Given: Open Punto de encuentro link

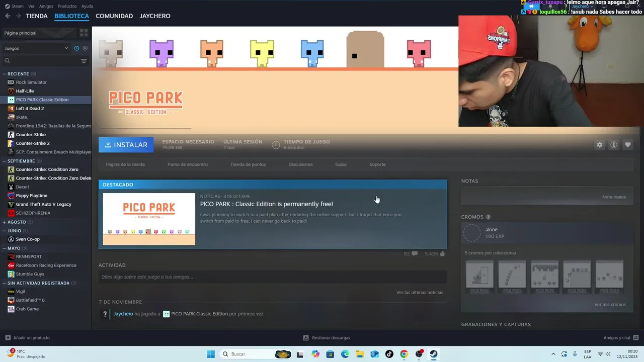Looking at the screenshot, I should (188, 164).
